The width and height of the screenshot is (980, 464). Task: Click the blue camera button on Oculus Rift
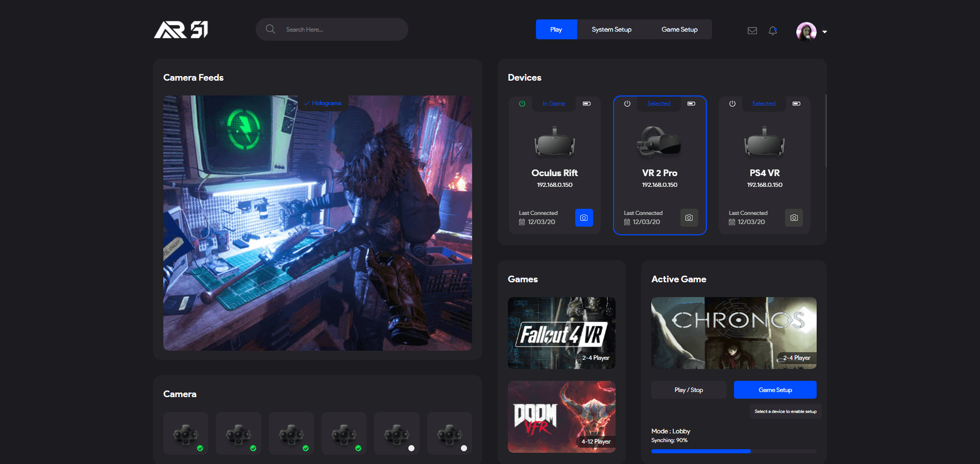pos(584,217)
